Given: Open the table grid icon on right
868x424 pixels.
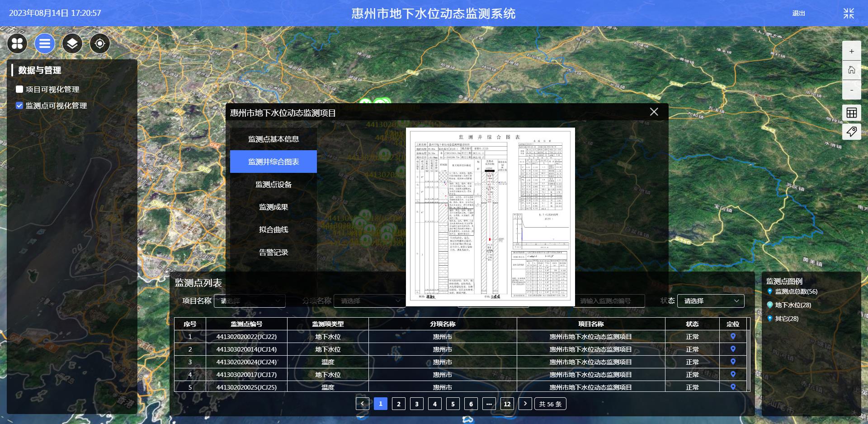Looking at the screenshot, I should (x=851, y=113).
